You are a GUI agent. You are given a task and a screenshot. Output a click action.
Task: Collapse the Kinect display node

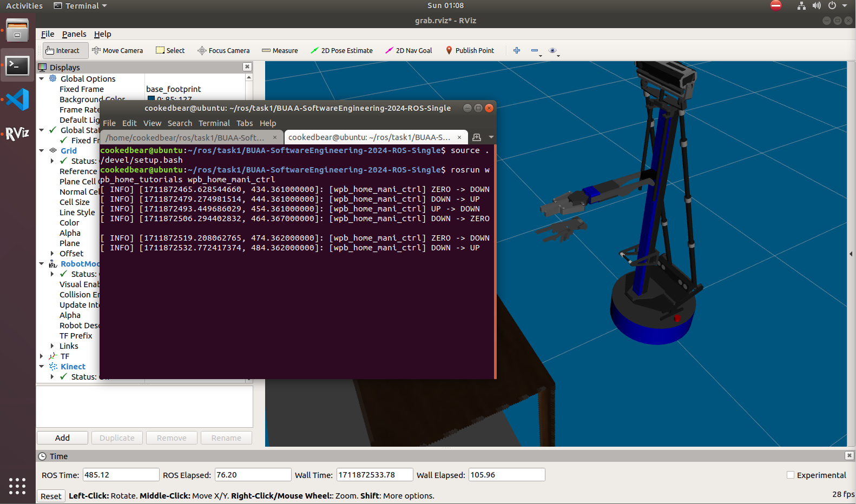pos(42,366)
